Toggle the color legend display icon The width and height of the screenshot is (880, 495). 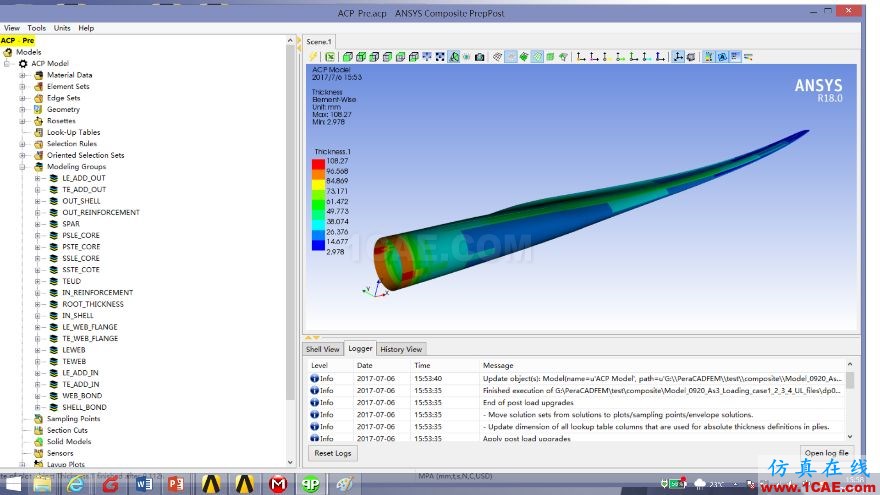[708, 57]
